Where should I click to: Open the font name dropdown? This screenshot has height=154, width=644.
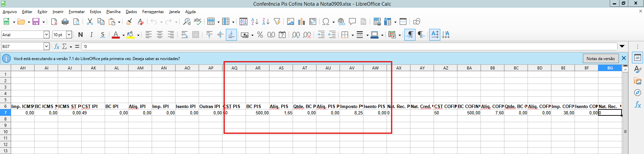(x=47, y=35)
